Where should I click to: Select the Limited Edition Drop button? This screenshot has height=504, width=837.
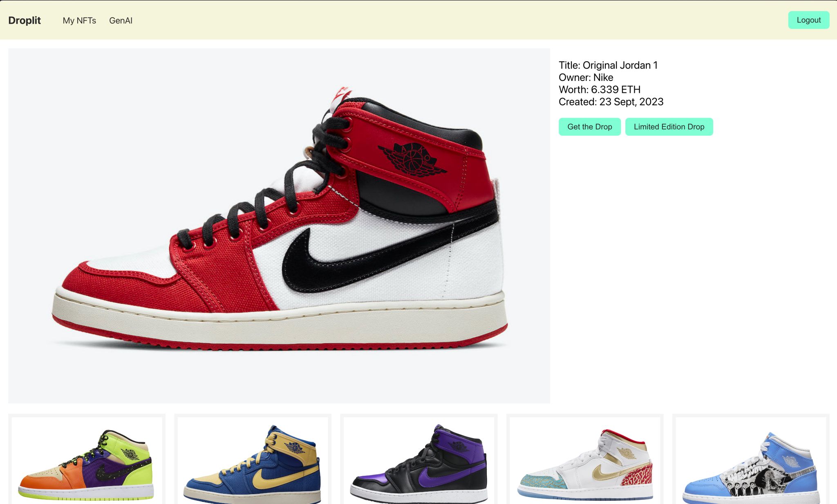coord(669,127)
